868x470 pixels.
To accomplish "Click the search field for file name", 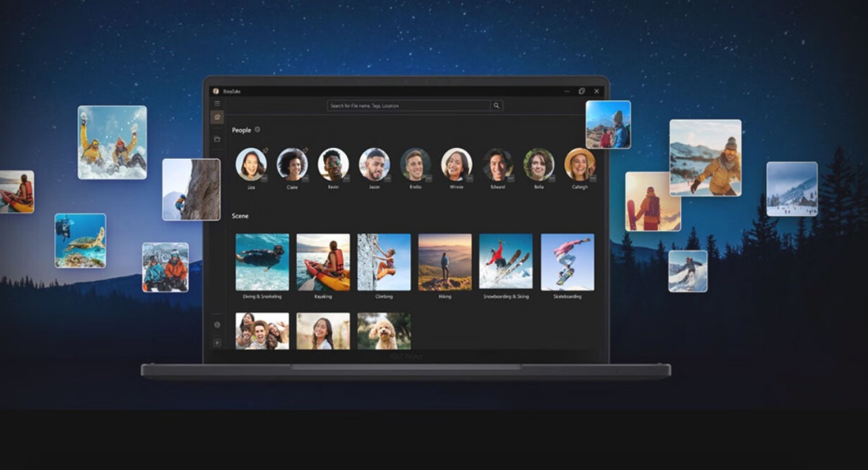I will tap(408, 106).
